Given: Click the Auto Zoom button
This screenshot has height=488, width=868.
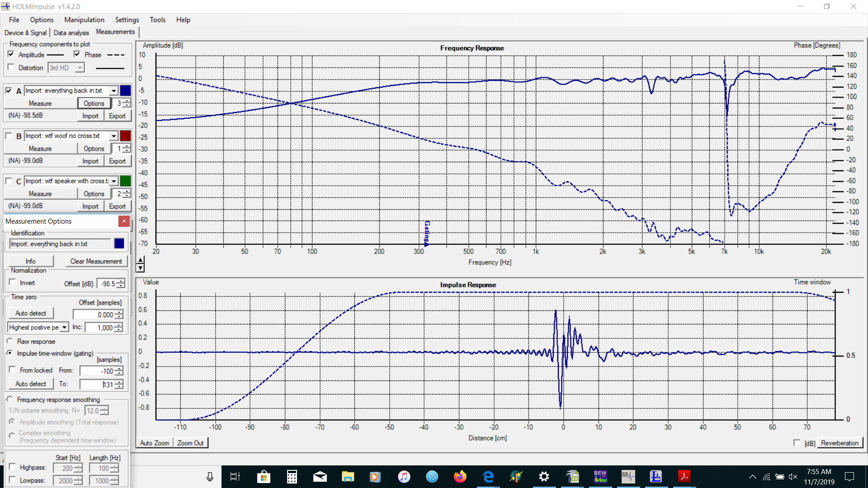Looking at the screenshot, I should tap(155, 443).
